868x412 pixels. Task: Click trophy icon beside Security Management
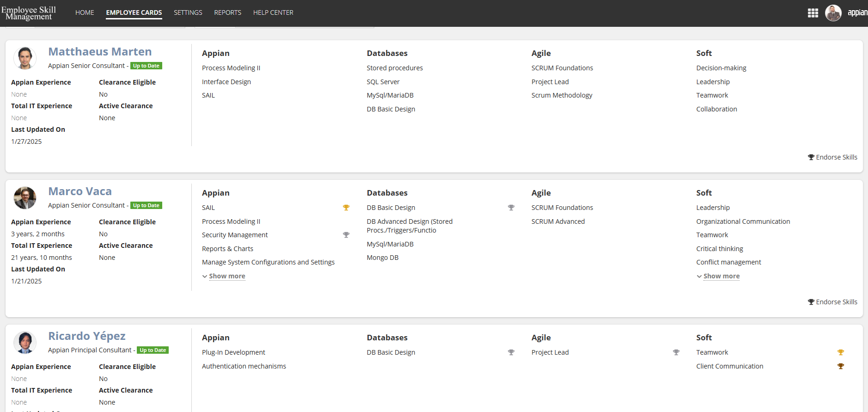pyautogui.click(x=346, y=235)
